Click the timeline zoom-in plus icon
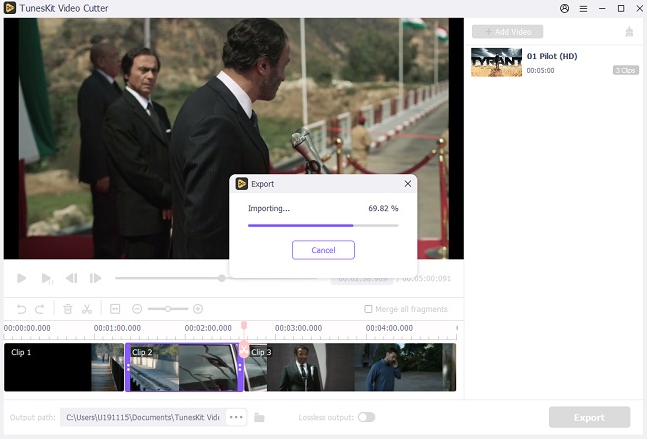 point(198,309)
